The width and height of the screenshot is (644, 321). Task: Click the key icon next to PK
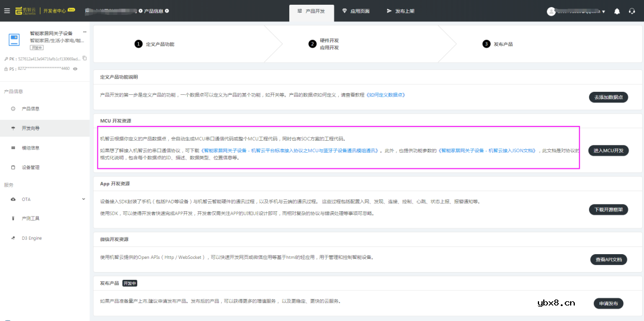coord(6,59)
